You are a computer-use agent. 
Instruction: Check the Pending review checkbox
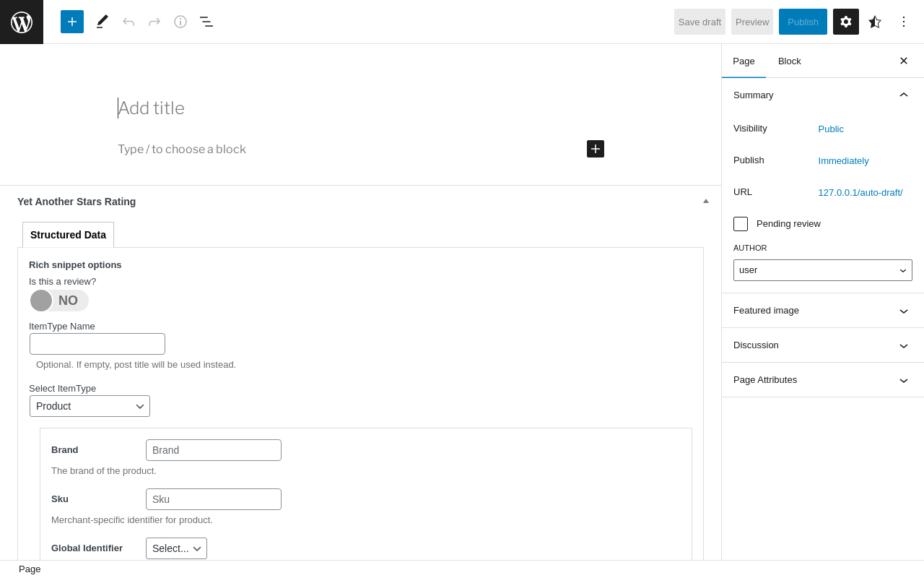tap(741, 224)
